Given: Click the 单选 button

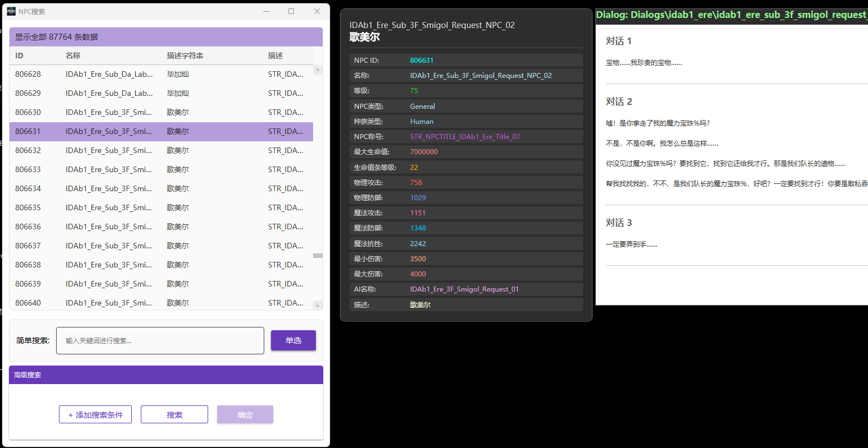Looking at the screenshot, I should (x=293, y=340).
